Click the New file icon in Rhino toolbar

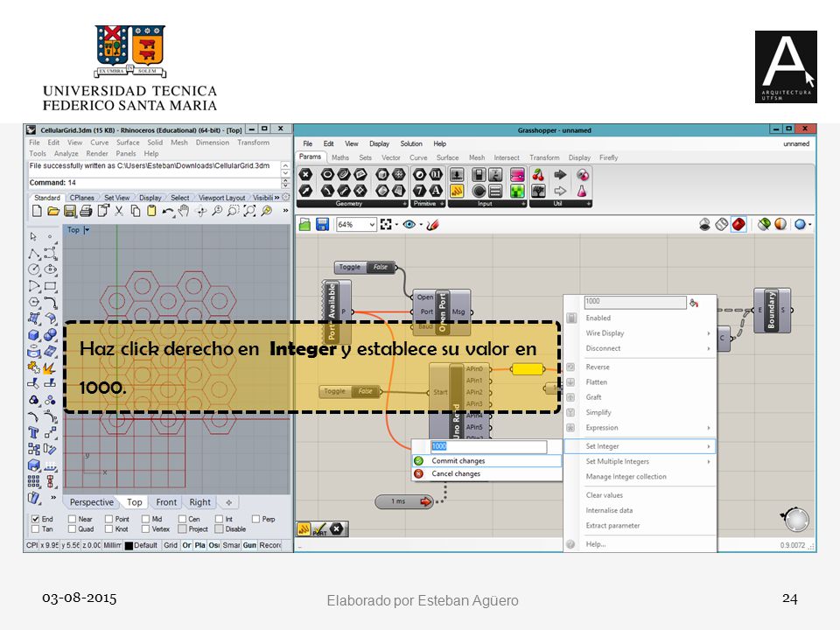[37, 211]
